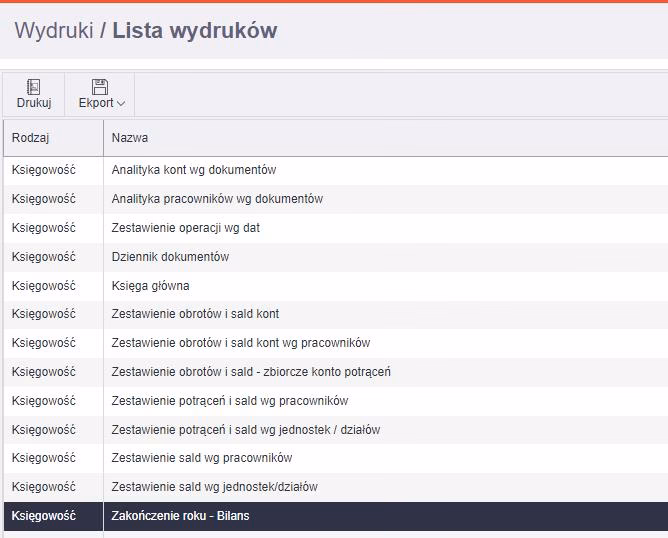Screen dimensions: 668x538
Task: Click the Drukuj printer icon
Action: (x=34, y=87)
